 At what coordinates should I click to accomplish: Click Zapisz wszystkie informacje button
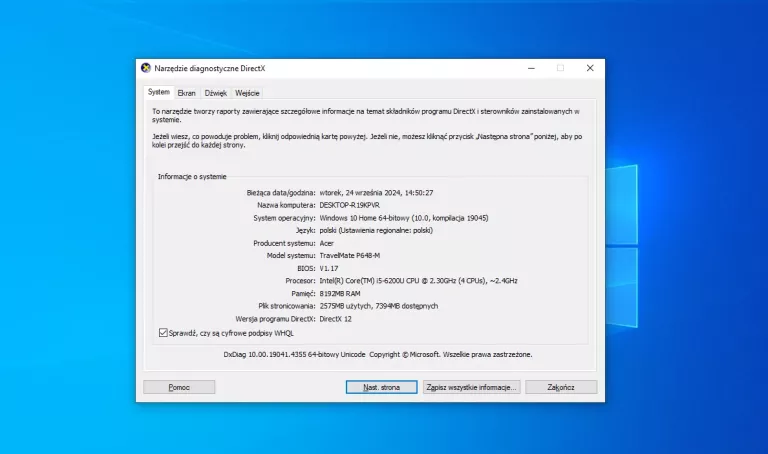[471, 387]
